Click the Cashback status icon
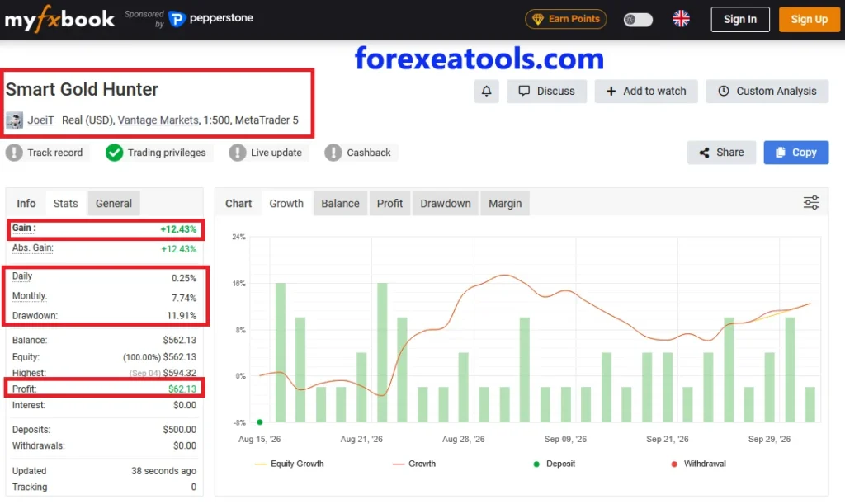Viewport: 845px width, 504px height. pyautogui.click(x=333, y=153)
